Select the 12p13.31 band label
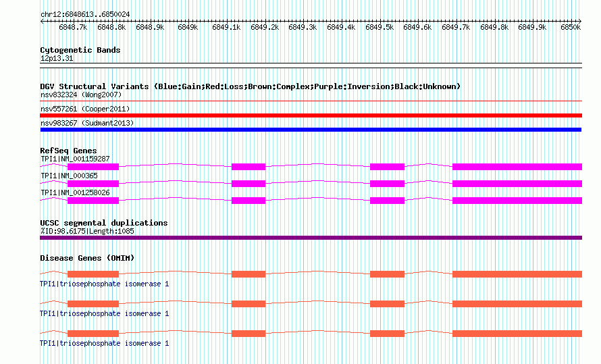Image resolution: width=601 pixels, height=364 pixels. (x=57, y=58)
